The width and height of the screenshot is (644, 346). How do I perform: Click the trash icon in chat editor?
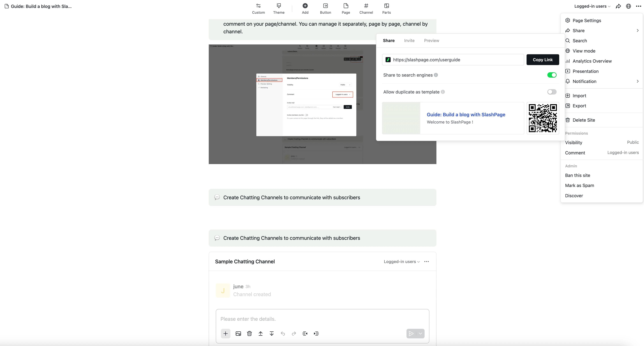point(249,333)
